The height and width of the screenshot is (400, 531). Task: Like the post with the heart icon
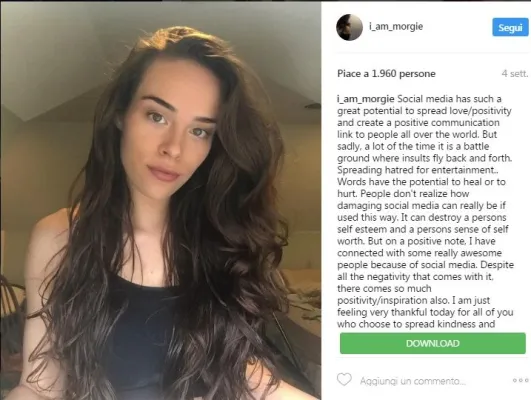click(344, 380)
